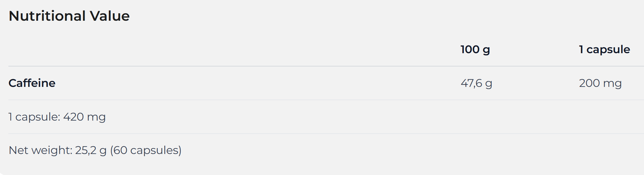This screenshot has width=644, height=175.
Task: Click the 47,6 g caffeine value
Action: point(476,83)
